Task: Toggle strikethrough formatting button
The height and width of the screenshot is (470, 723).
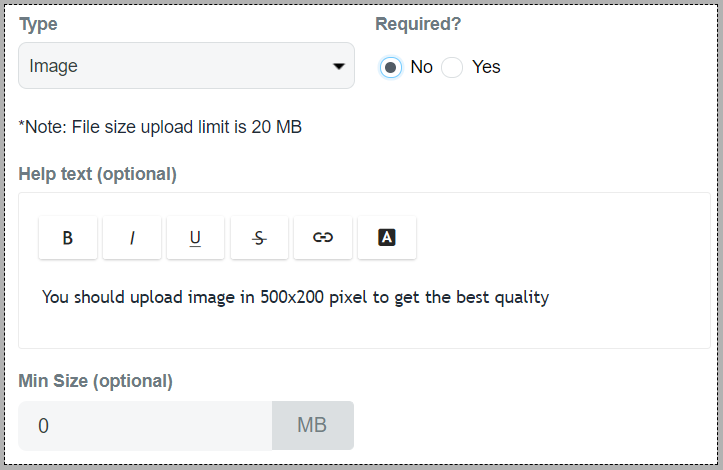Action: [x=259, y=238]
